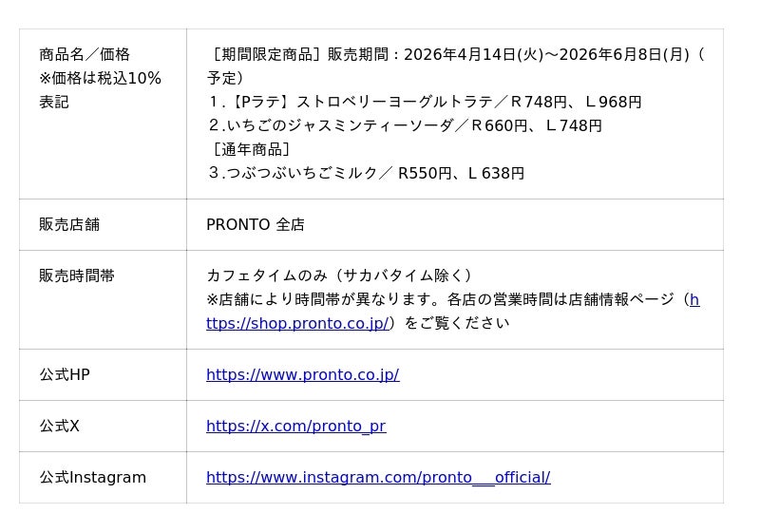
Task: Click the カフェタイムのみ text line
Action: 339,275
